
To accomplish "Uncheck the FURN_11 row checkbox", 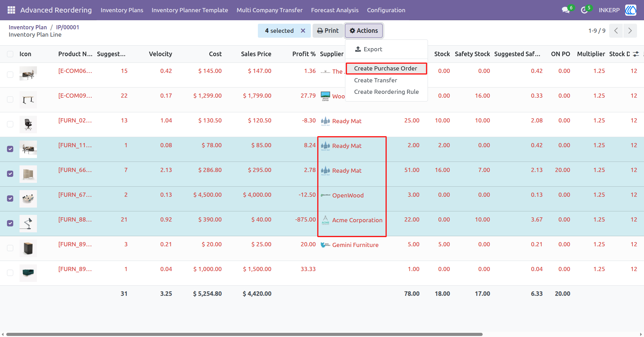I will point(10,149).
